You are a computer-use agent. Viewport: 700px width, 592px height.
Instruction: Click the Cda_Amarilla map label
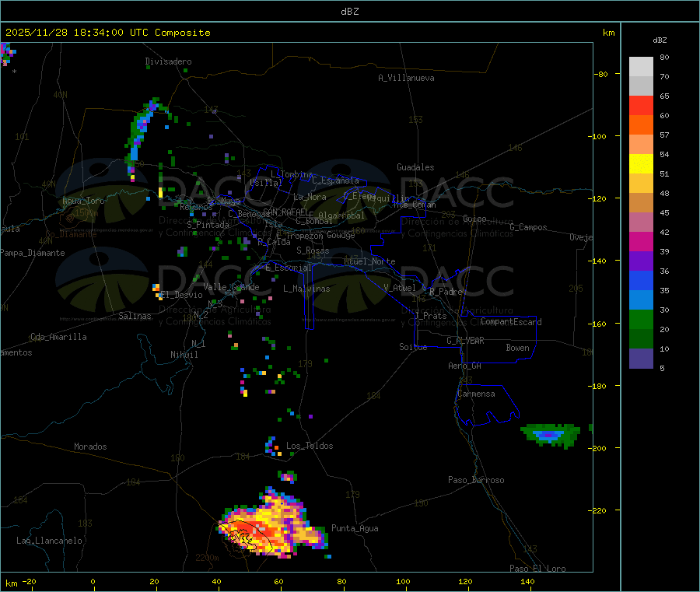58,337
